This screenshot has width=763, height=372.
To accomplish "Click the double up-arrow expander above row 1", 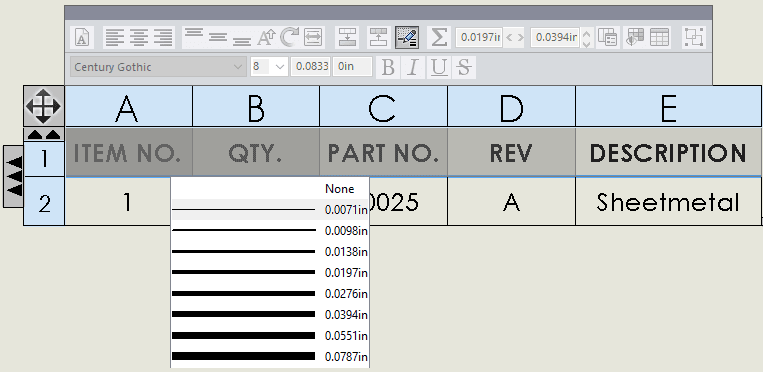I will coord(44,134).
